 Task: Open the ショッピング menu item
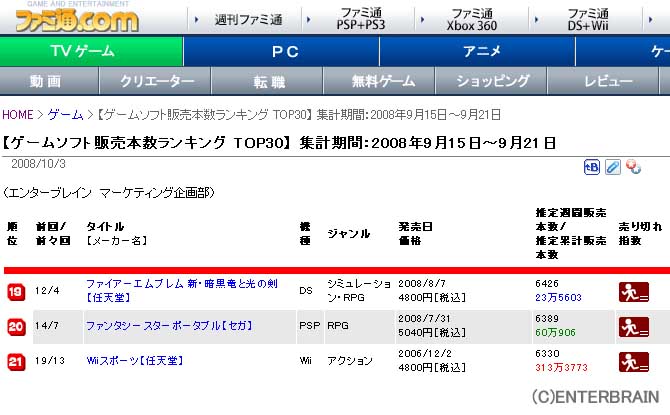tap(491, 81)
